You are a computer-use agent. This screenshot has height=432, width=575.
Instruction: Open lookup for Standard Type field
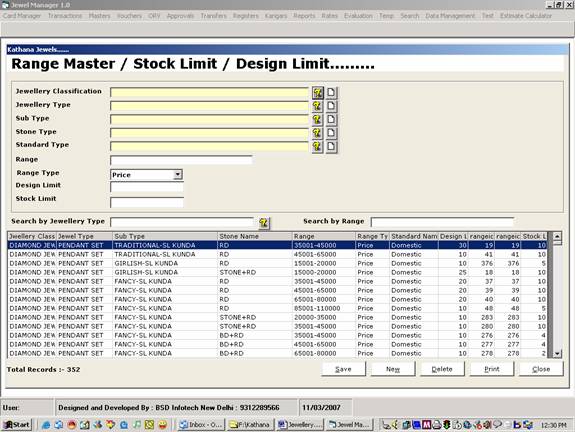point(318,146)
